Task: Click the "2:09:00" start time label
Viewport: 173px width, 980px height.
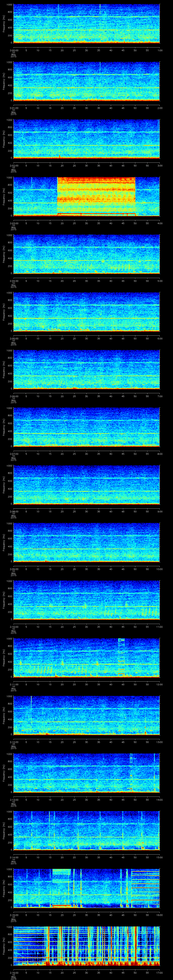Action: [14, 569]
